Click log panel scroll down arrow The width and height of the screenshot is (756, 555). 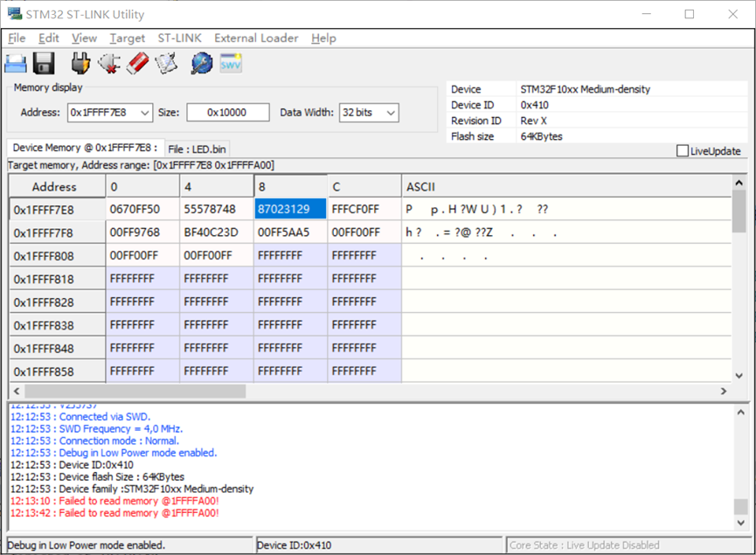(x=740, y=523)
